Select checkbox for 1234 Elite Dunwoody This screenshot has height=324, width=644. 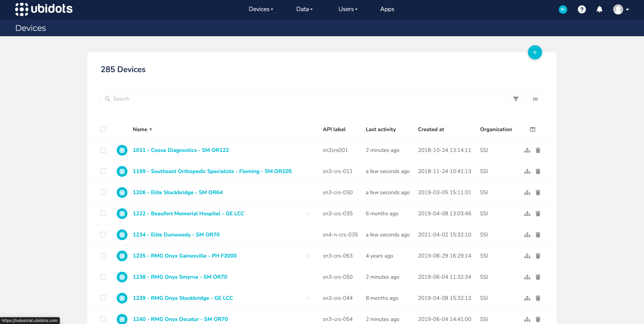103,234
